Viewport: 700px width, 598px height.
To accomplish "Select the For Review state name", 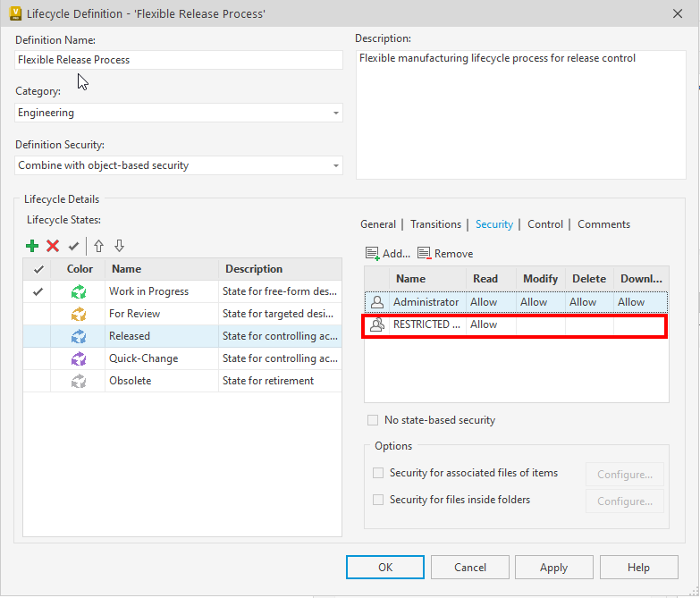I will (134, 314).
